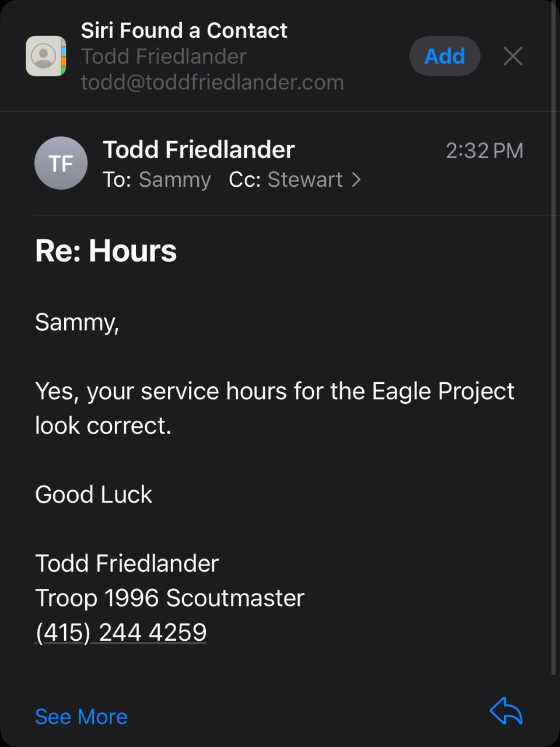Tap the 2:32 PM timestamp

click(x=484, y=151)
